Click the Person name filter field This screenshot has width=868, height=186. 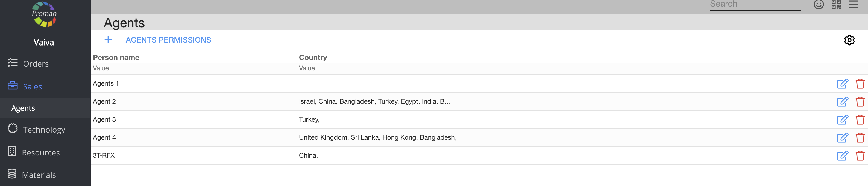193,68
